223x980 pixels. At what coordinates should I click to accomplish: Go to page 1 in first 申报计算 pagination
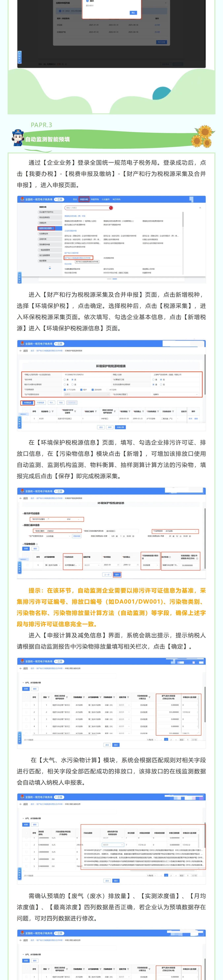click(166, 740)
